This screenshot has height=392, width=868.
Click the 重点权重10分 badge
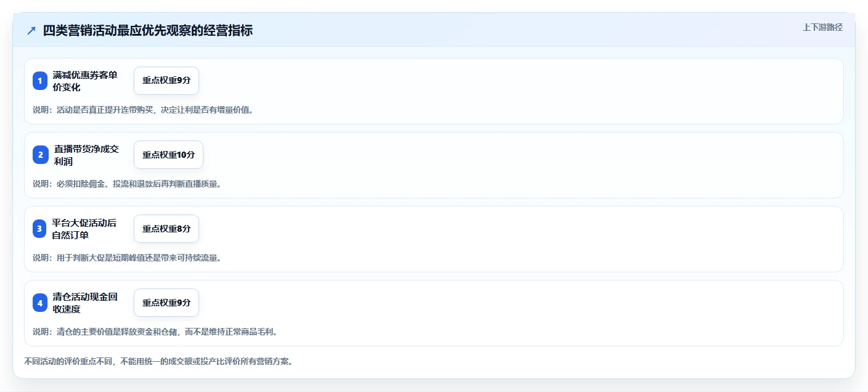(168, 155)
